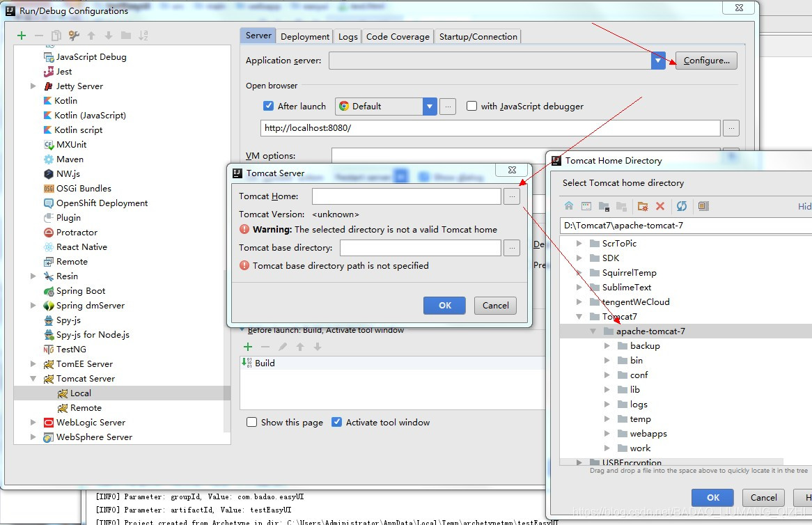Viewport: 812px width, 525px height.
Task: Open Application server dropdown arrow
Action: [657, 61]
